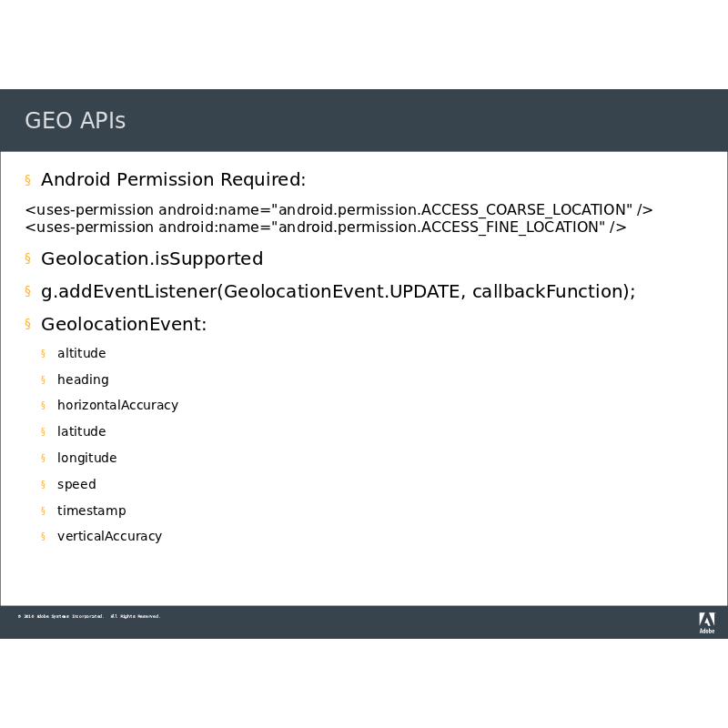728x728 pixels.
Task: Click the g.addEventListener code line
Action: click(x=338, y=292)
